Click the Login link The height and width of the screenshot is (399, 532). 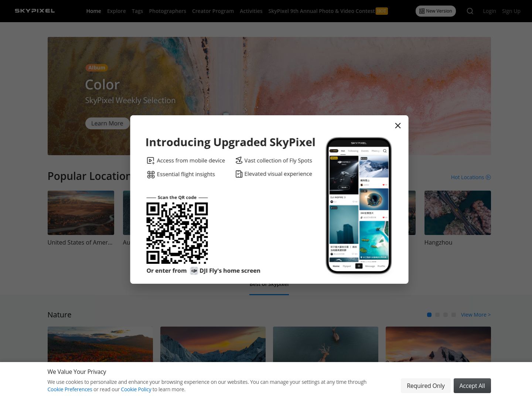point(490,11)
